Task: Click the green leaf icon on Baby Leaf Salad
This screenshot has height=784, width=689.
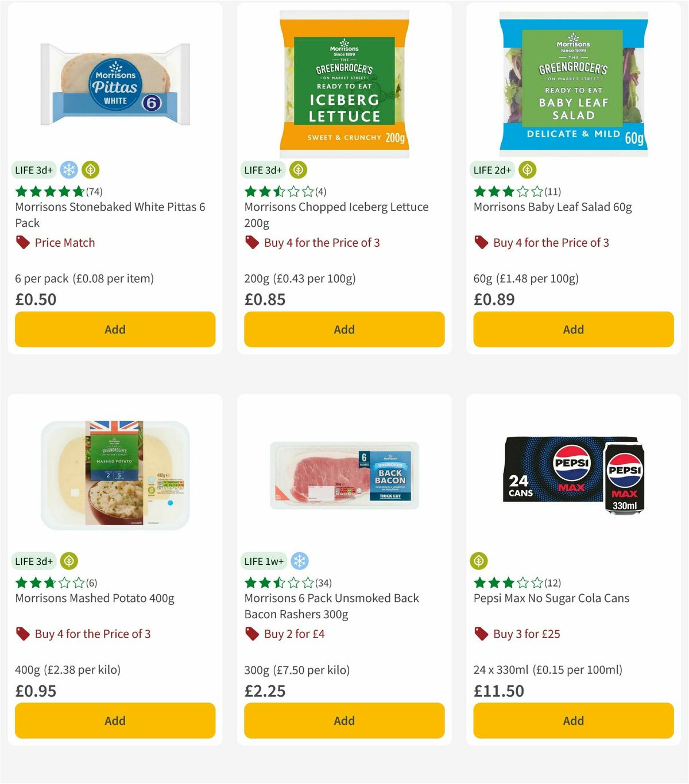Action: [x=527, y=170]
